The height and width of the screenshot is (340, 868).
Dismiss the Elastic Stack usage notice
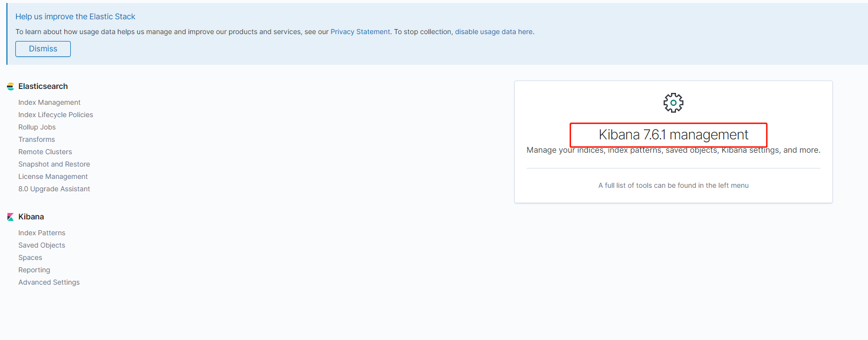(x=43, y=49)
